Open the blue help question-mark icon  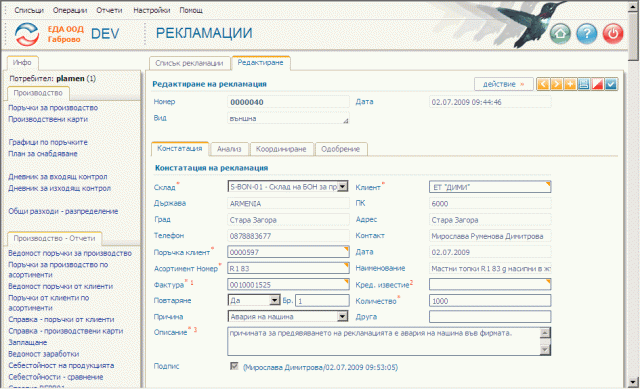click(x=587, y=33)
